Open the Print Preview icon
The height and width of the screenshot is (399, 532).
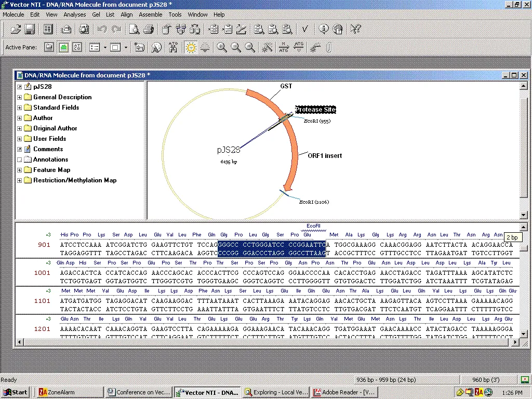point(133,29)
